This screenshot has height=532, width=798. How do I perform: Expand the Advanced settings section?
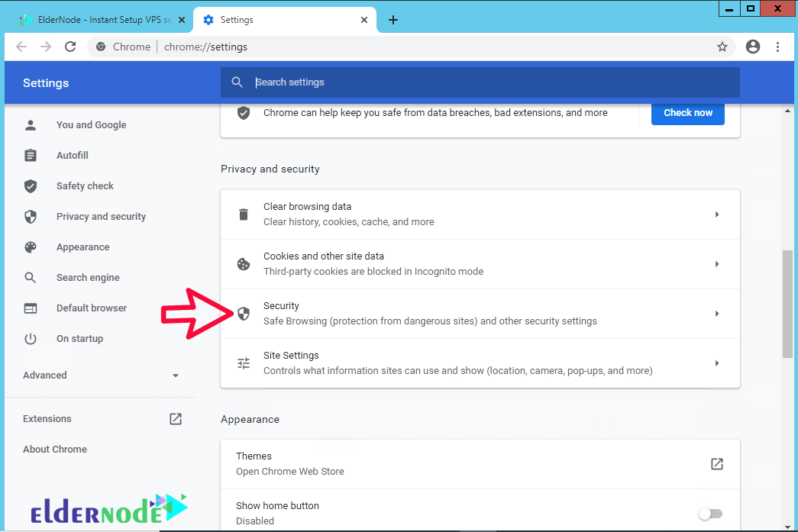[x=103, y=375]
